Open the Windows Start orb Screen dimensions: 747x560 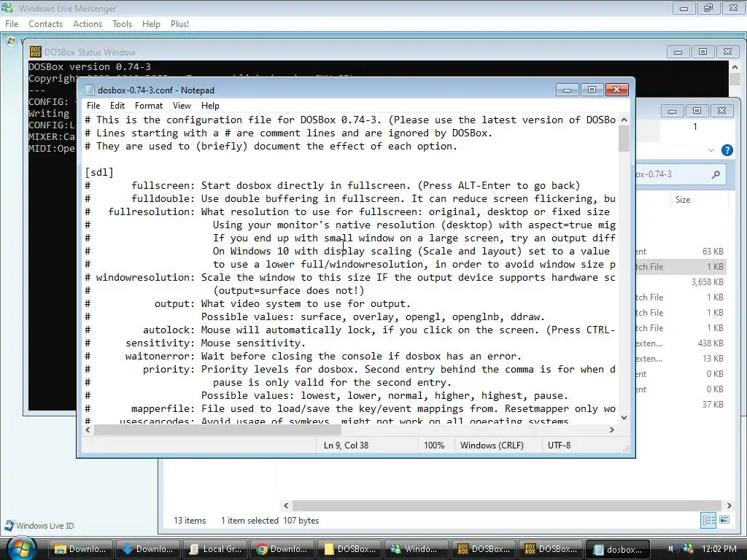click(21, 548)
